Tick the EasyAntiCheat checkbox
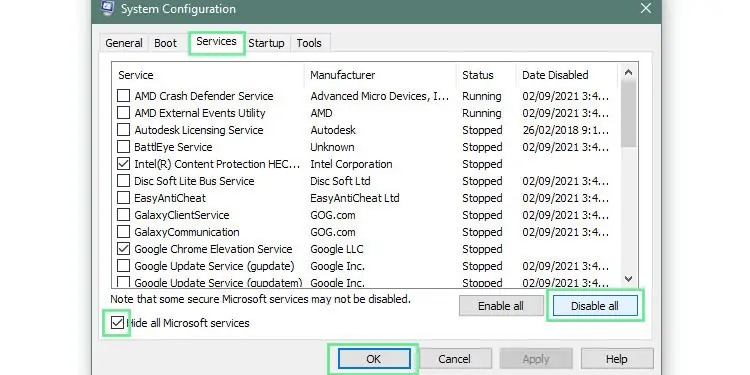750x375 pixels. [x=123, y=198]
